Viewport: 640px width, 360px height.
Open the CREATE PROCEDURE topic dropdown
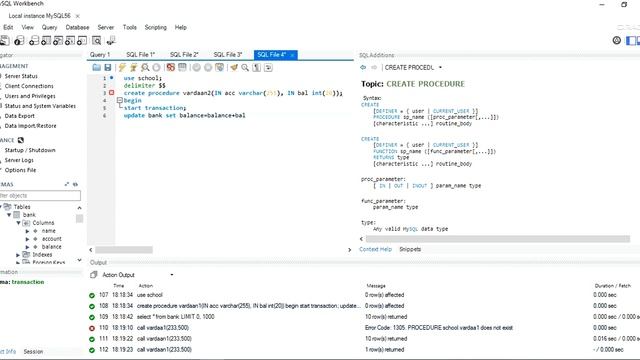pos(440,67)
